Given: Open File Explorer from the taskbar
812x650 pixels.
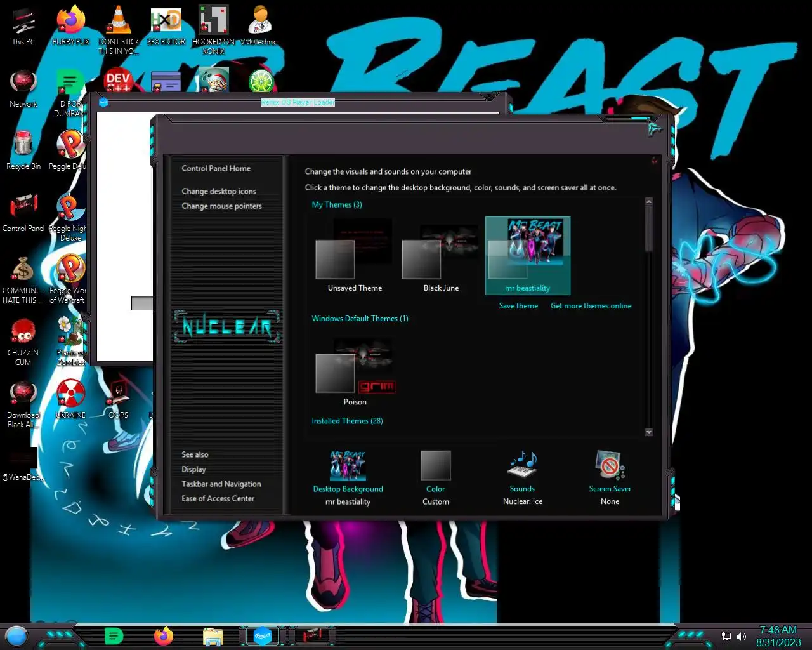Looking at the screenshot, I should coord(213,636).
